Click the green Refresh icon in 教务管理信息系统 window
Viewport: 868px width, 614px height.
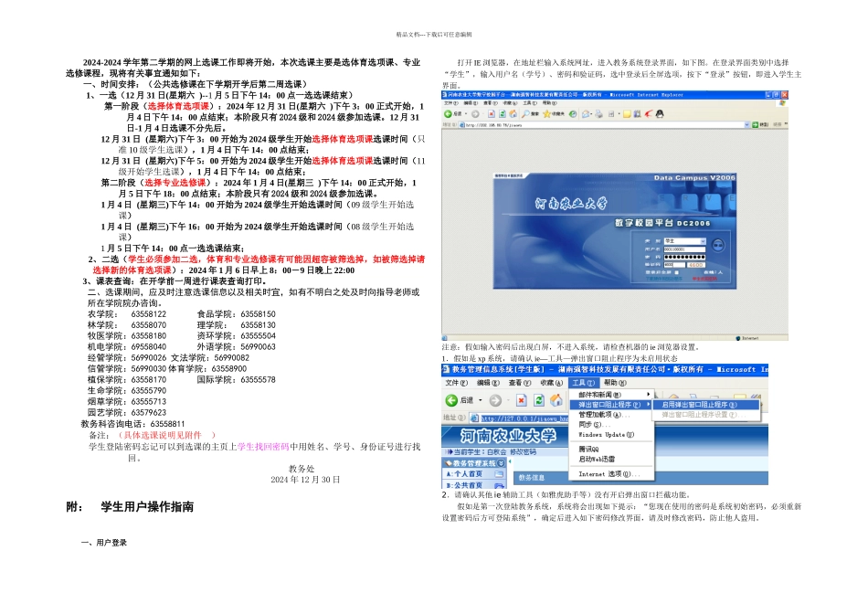[539, 400]
